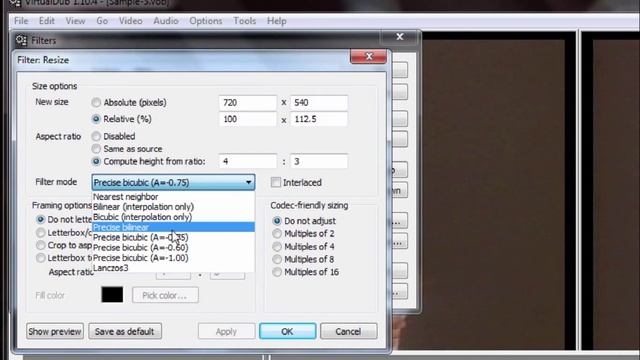
Task: Confirm resize settings with OK
Action: (x=287, y=331)
